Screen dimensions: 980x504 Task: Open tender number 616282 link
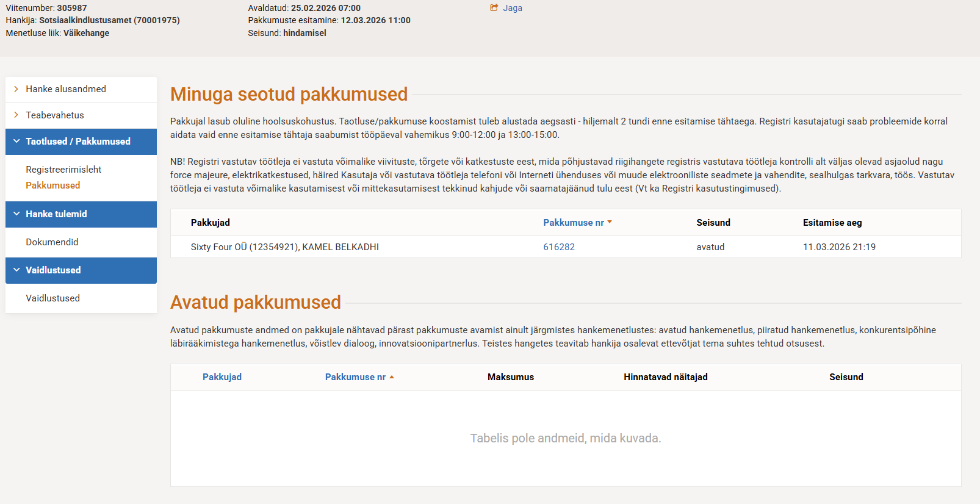pyautogui.click(x=559, y=247)
